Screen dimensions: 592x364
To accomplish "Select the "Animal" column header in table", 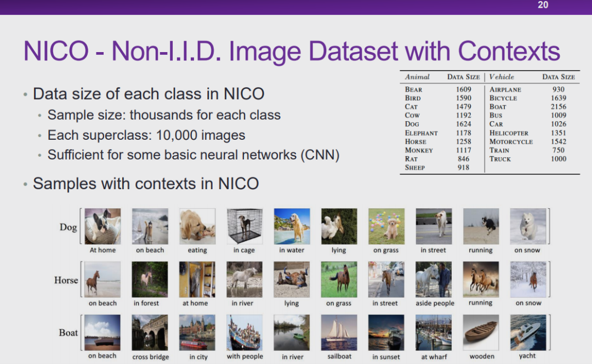I will point(417,77).
